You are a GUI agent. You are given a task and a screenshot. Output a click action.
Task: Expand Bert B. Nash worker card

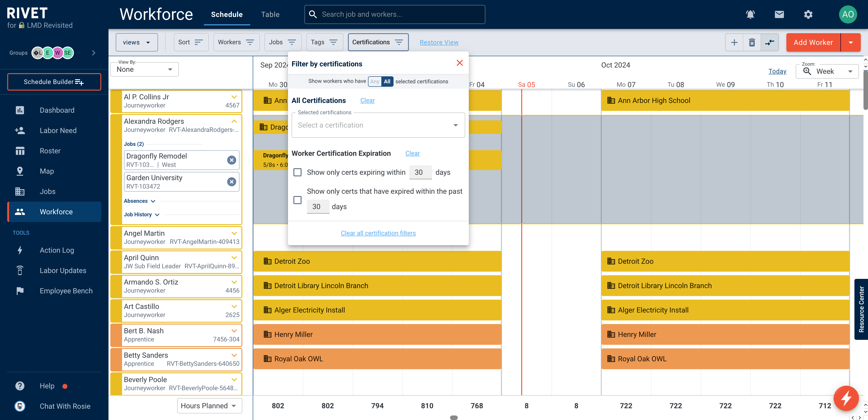tap(234, 331)
